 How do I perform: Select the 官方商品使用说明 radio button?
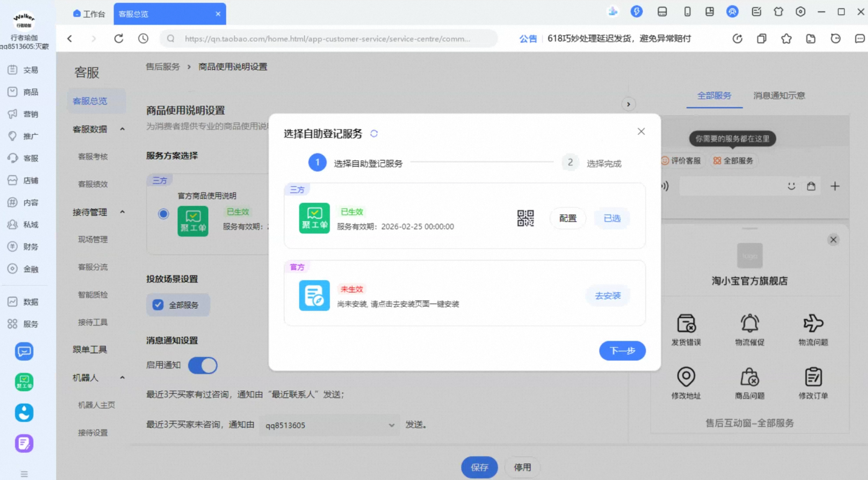point(164,214)
